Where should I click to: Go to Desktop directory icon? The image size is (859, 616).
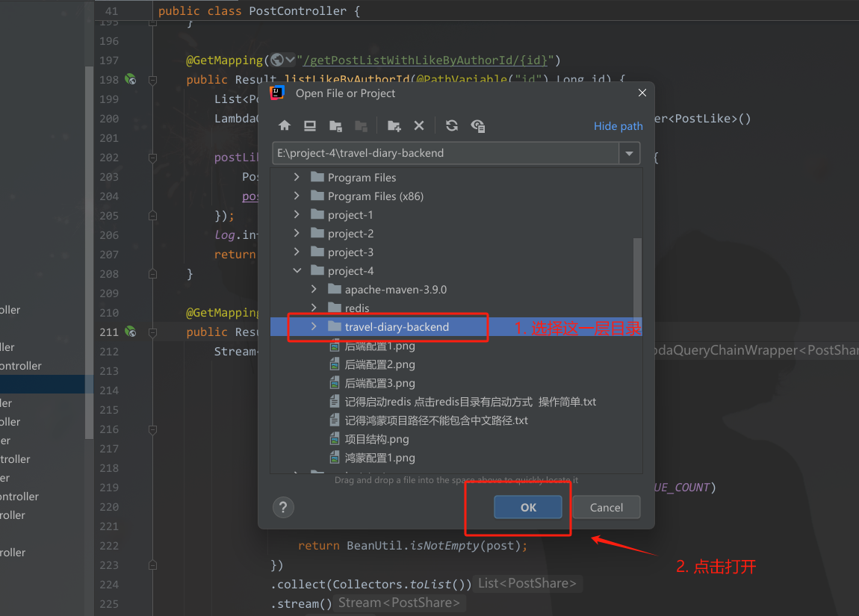click(x=310, y=126)
